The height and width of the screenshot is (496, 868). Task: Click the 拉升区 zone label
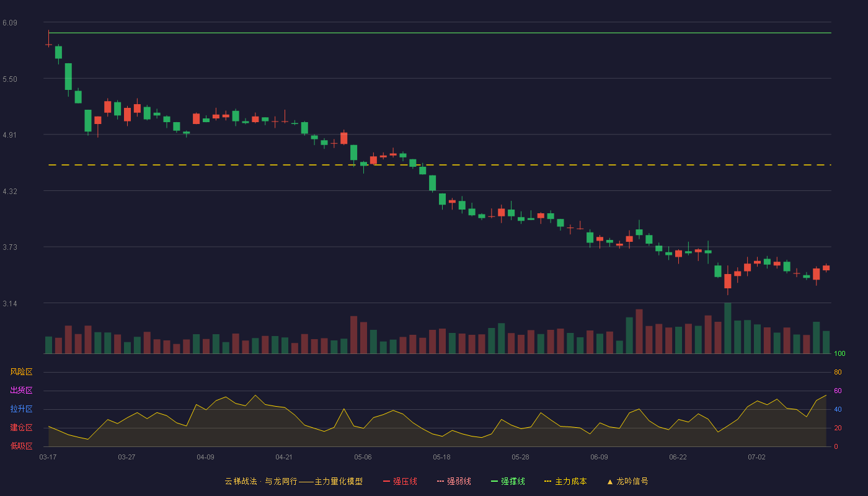[21, 409]
